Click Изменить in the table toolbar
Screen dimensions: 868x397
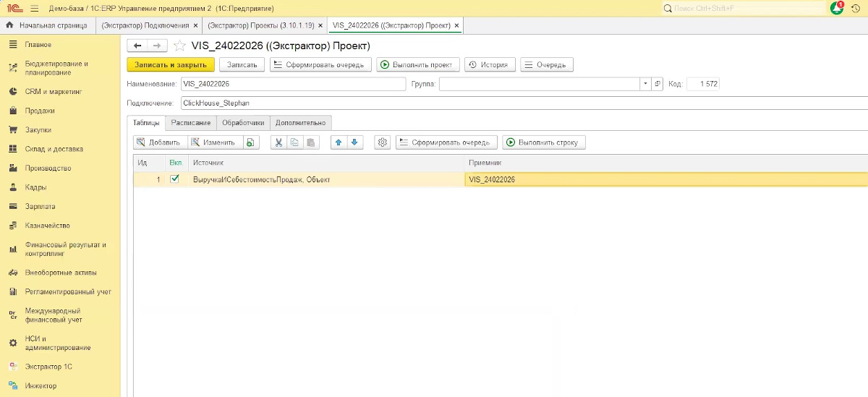[215, 142]
